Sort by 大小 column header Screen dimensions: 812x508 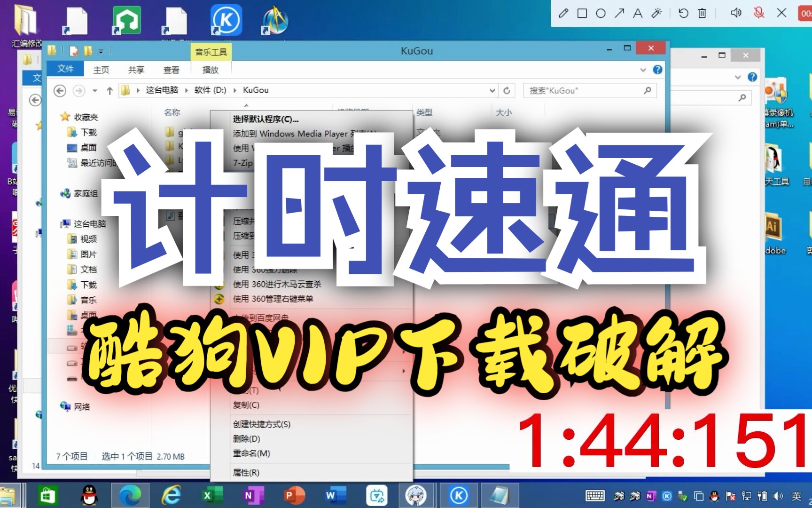coord(504,112)
